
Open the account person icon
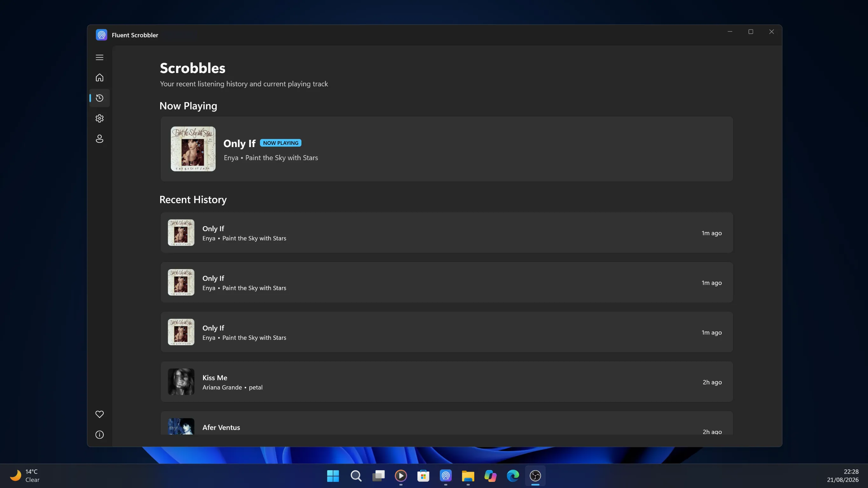[99, 139]
